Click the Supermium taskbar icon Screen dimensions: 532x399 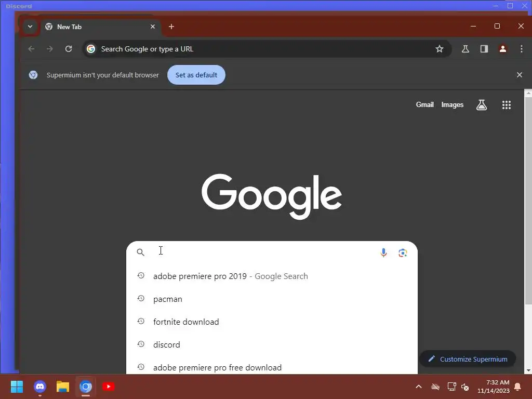coord(86,387)
